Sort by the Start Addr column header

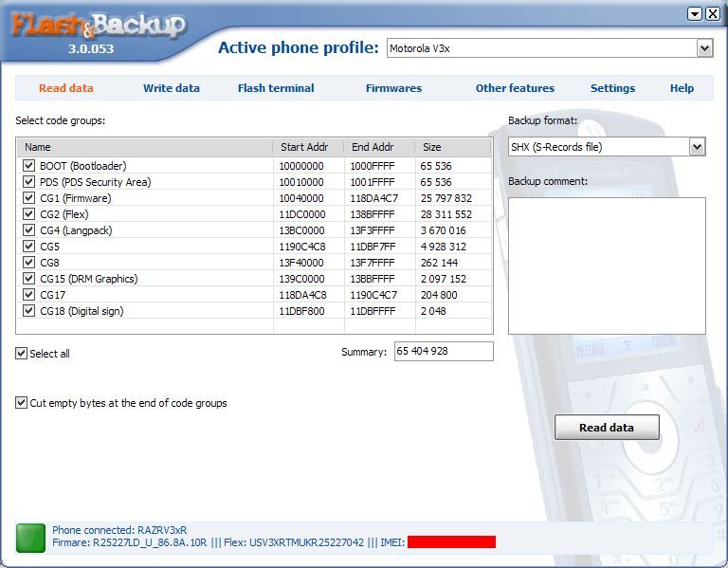[x=308, y=147]
